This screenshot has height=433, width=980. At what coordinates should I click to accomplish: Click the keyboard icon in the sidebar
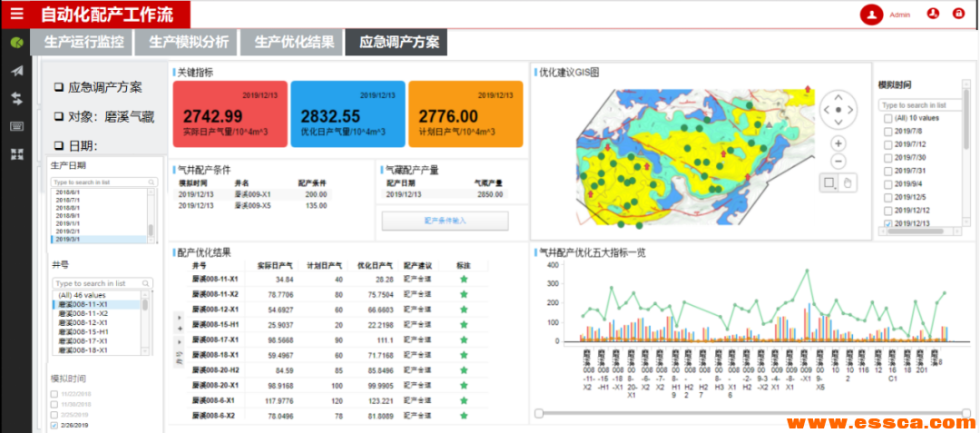click(16, 126)
